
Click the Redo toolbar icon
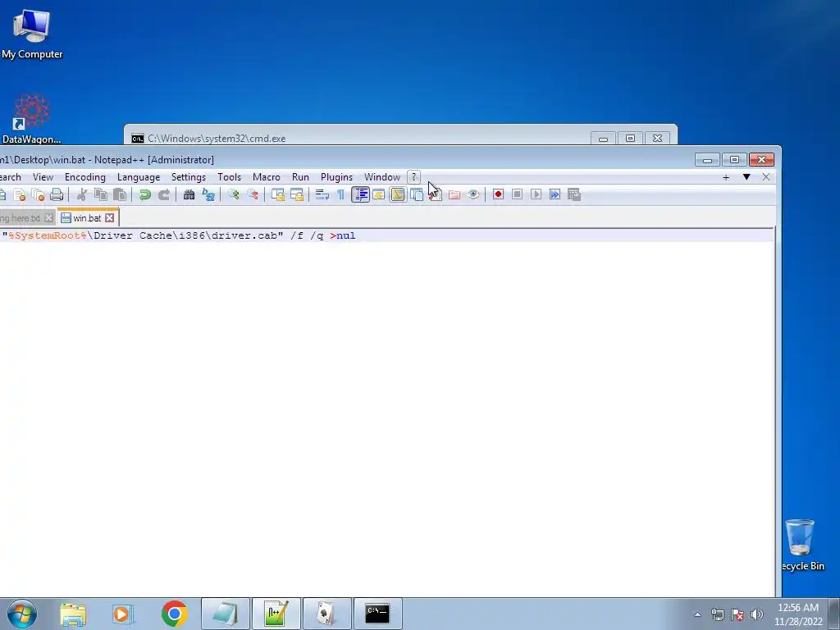tap(164, 194)
